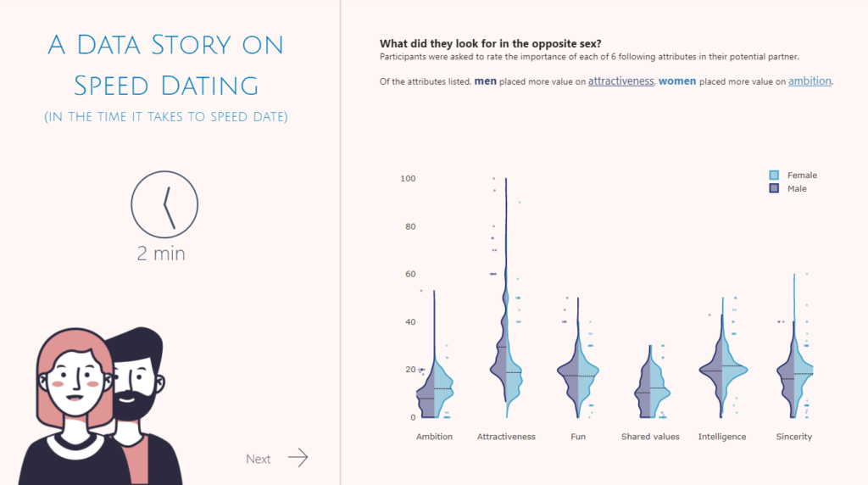Select the Intelligence violin plot
The height and width of the screenshot is (485, 868).
722,371
